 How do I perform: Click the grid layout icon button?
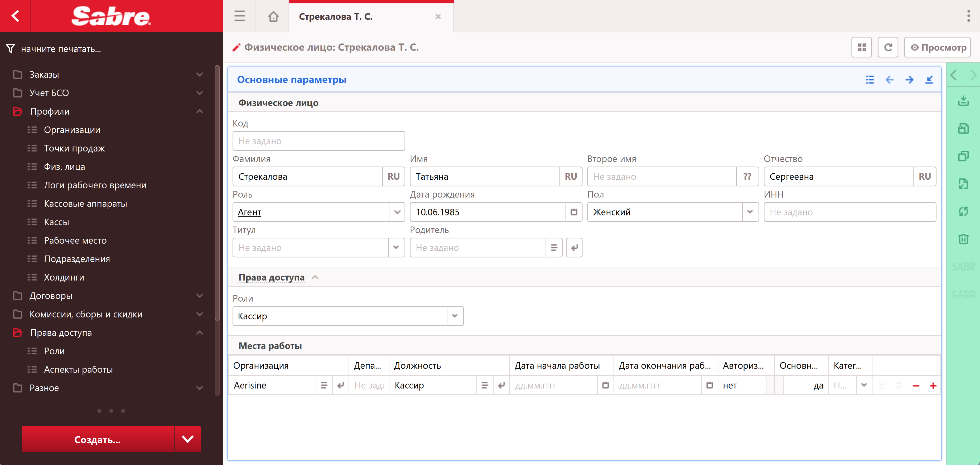[861, 47]
